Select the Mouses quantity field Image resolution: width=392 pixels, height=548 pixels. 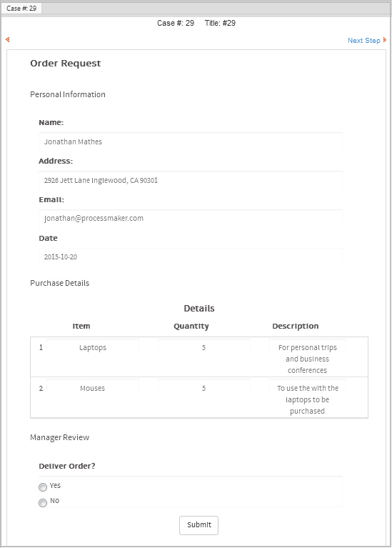(x=204, y=388)
